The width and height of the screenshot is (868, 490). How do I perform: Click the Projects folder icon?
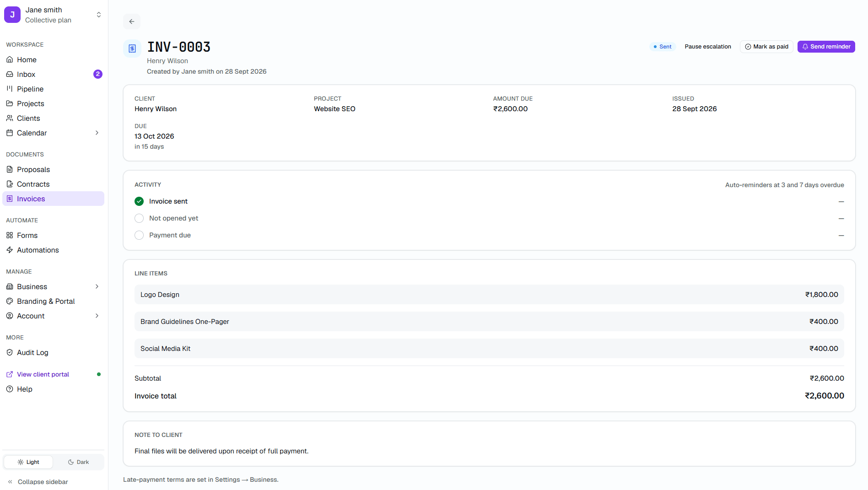10,103
